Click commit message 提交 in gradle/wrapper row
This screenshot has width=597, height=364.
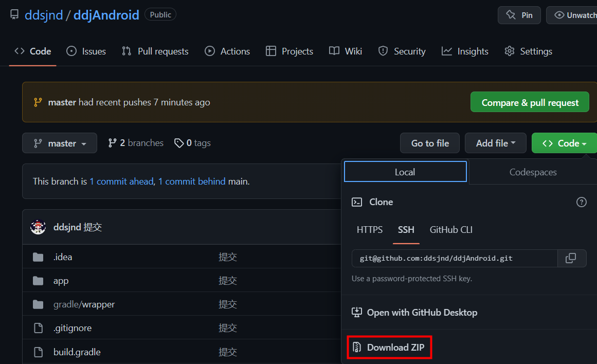pos(228,304)
